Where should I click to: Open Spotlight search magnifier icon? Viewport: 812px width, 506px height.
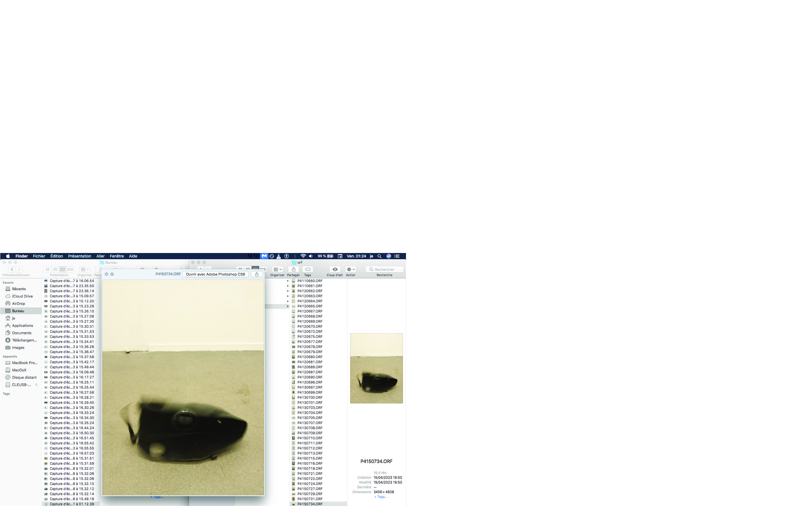380,256
